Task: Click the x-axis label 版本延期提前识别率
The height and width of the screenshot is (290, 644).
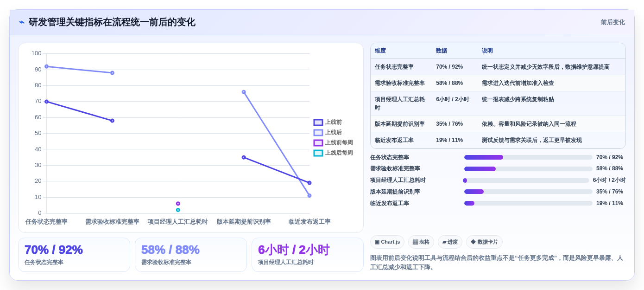Action: tap(244, 222)
